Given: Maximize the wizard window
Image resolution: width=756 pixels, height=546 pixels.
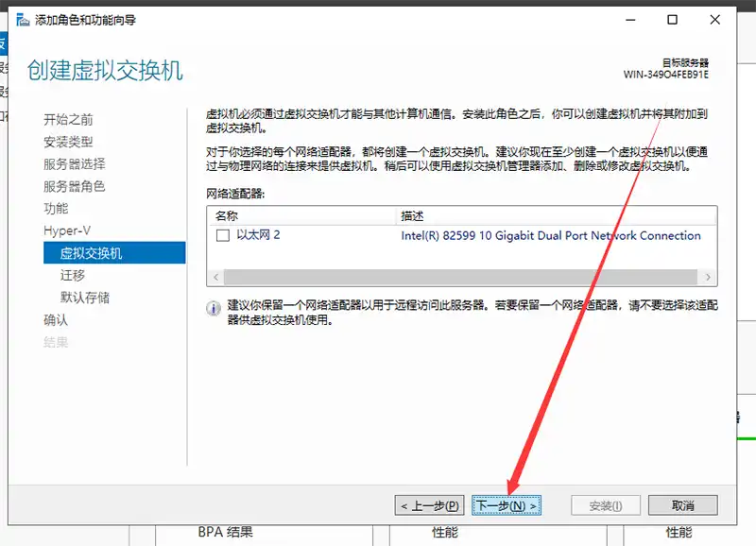Looking at the screenshot, I should (x=672, y=20).
